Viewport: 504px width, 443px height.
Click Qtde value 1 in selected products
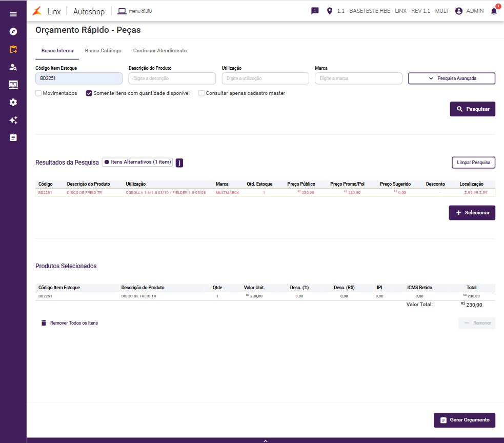tap(217, 296)
